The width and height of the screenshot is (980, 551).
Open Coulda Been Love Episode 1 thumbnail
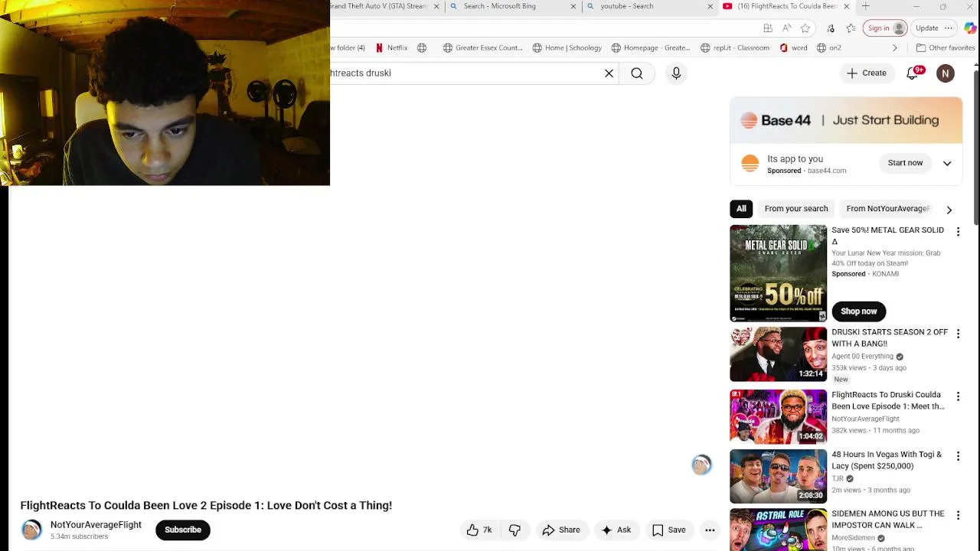point(779,417)
